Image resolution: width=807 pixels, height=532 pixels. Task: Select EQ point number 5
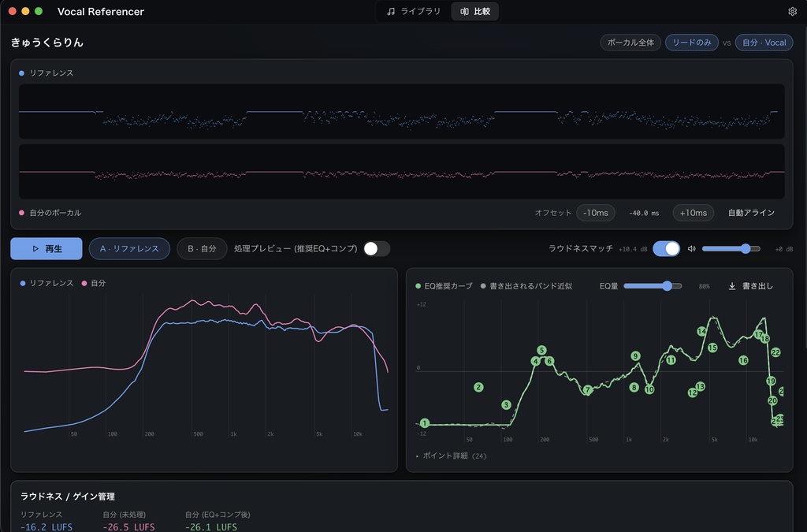[x=541, y=351]
